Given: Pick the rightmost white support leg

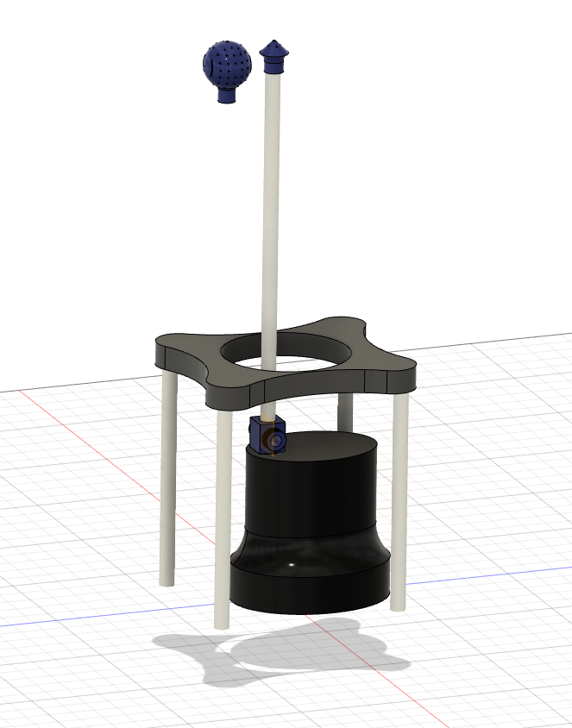Looking at the screenshot, I should pos(399,501).
